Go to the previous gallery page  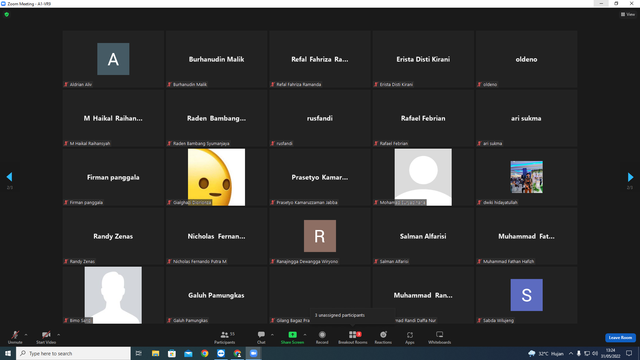coord(9,177)
